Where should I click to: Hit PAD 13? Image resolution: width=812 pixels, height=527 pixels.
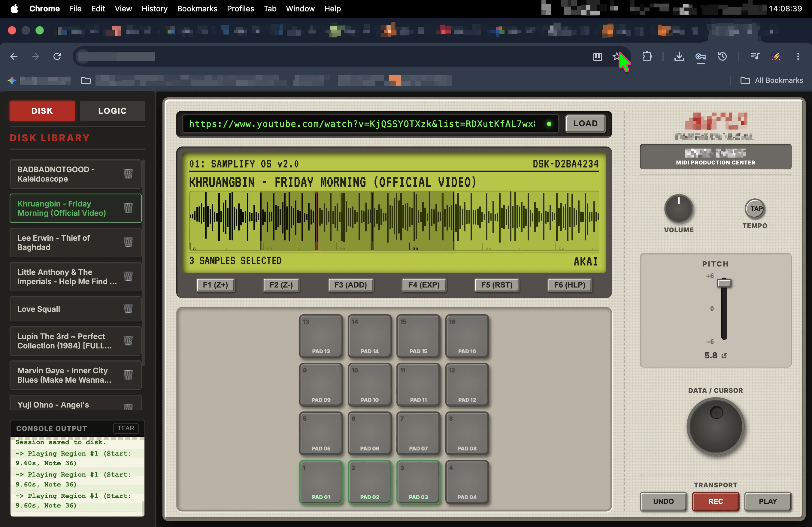pos(321,336)
